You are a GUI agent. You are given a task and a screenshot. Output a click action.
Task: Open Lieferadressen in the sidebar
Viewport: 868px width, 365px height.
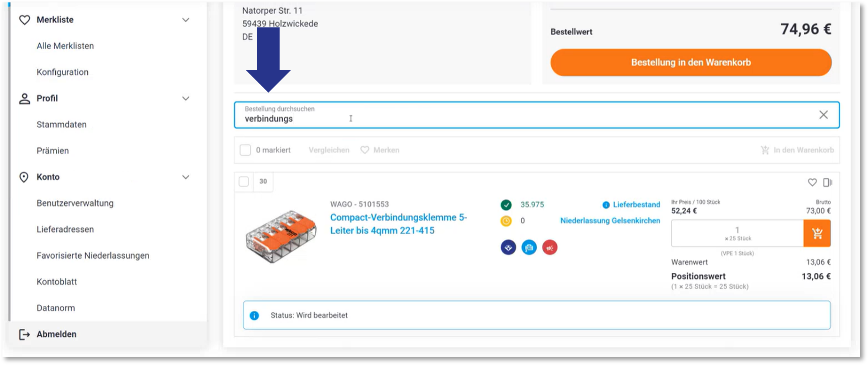(65, 229)
